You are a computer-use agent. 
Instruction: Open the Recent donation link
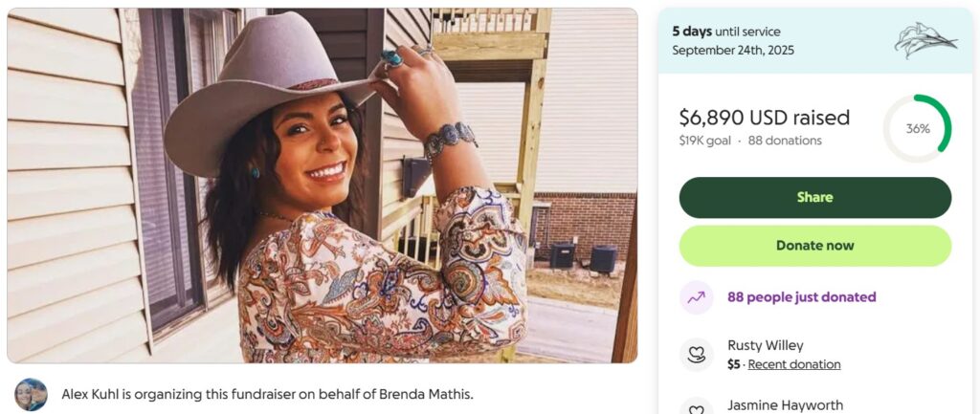pyautogui.click(x=793, y=364)
